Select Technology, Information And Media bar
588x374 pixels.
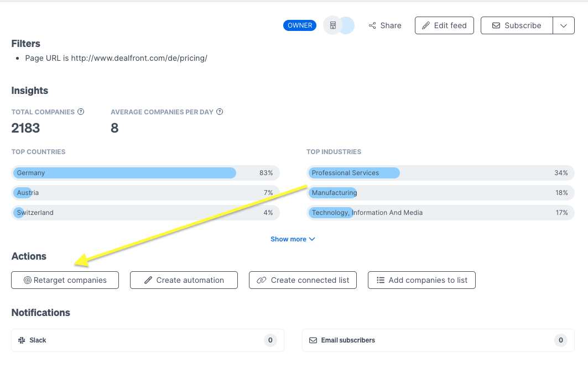tap(440, 213)
